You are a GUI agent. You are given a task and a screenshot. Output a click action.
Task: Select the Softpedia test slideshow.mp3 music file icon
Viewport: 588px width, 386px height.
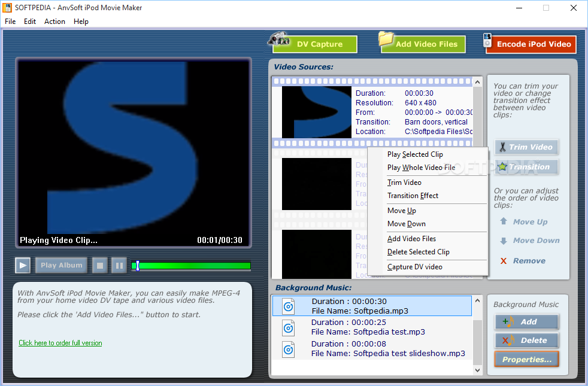(288, 349)
